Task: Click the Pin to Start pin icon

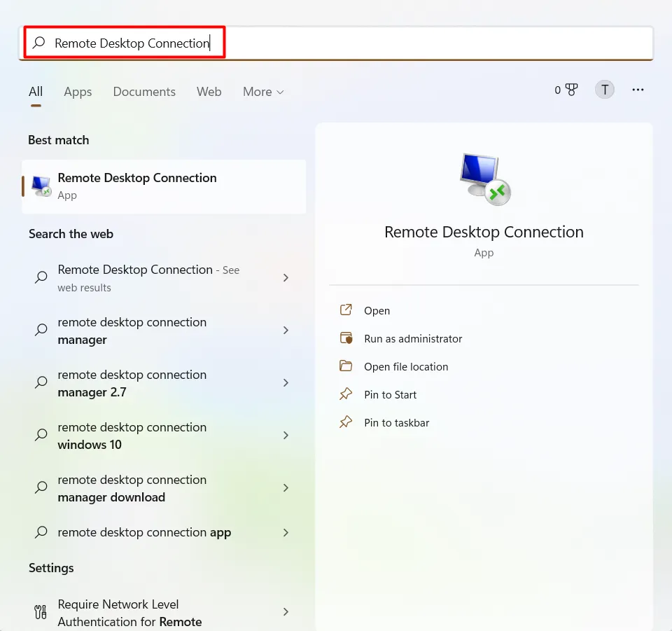Action: [346, 394]
